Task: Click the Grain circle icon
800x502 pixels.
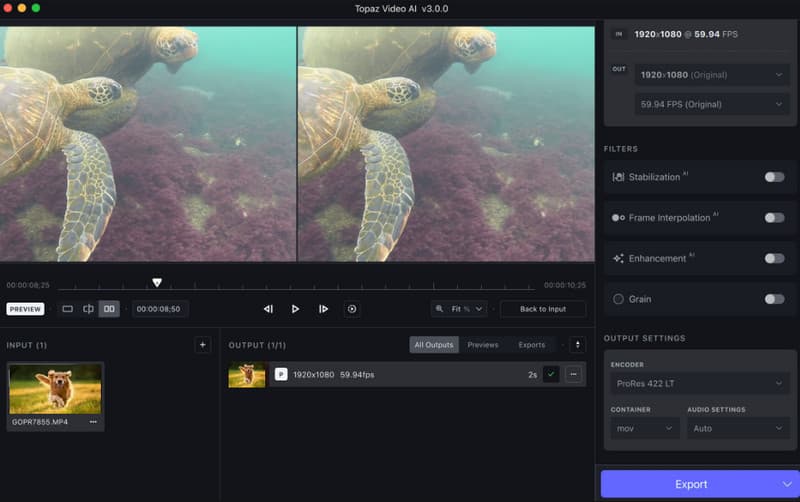Action: click(618, 299)
